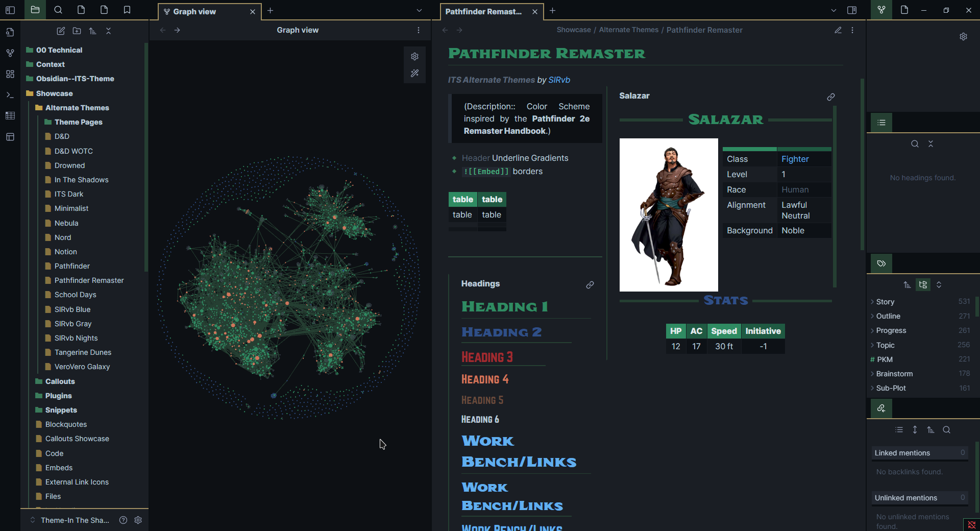This screenshot has width=980, height=531.
Task: Close the Graph view tab
Action: (x=252, y=12)
